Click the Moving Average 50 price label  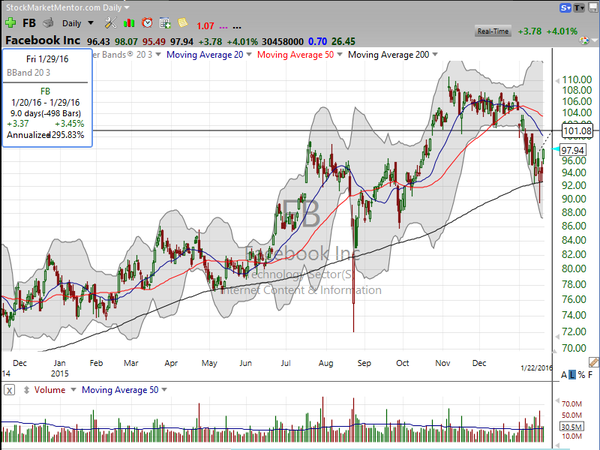(295, 55)
